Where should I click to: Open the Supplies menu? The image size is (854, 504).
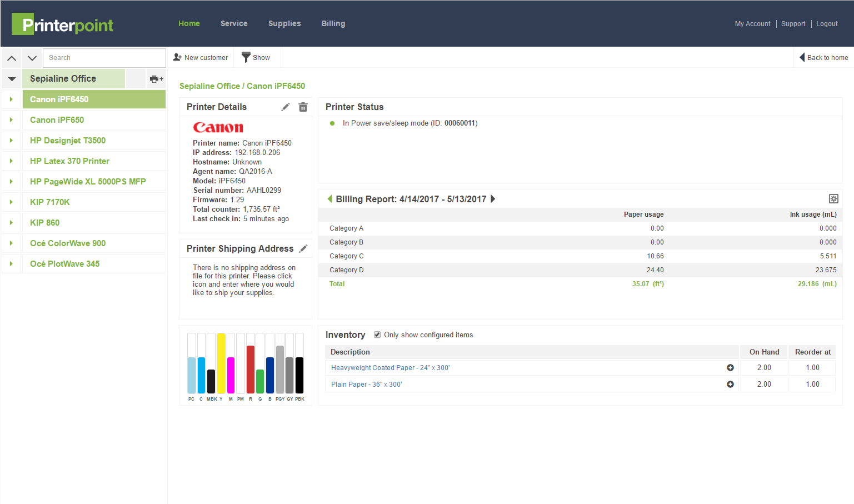(284, 23)
